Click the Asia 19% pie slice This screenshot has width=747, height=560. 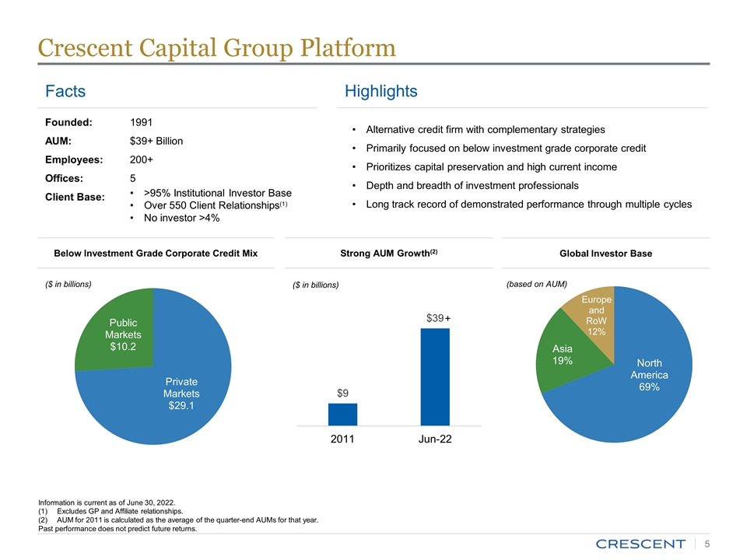click(563, 354)
